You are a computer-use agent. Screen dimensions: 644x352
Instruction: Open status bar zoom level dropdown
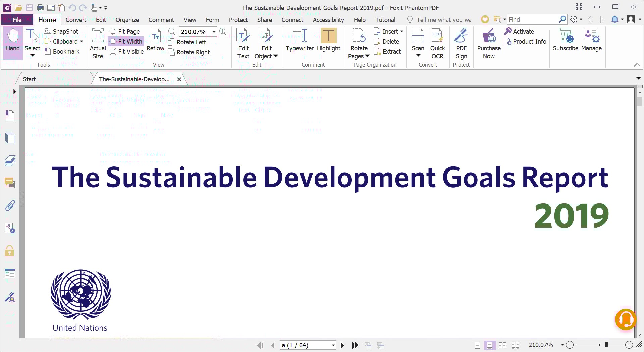click(562, 345)
